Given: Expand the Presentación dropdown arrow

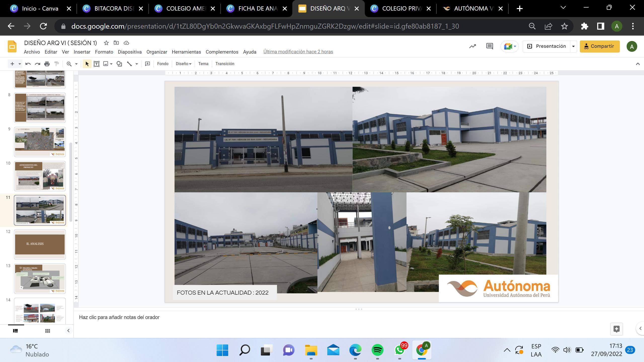Looking at the screenshot, I should [573, 46].
